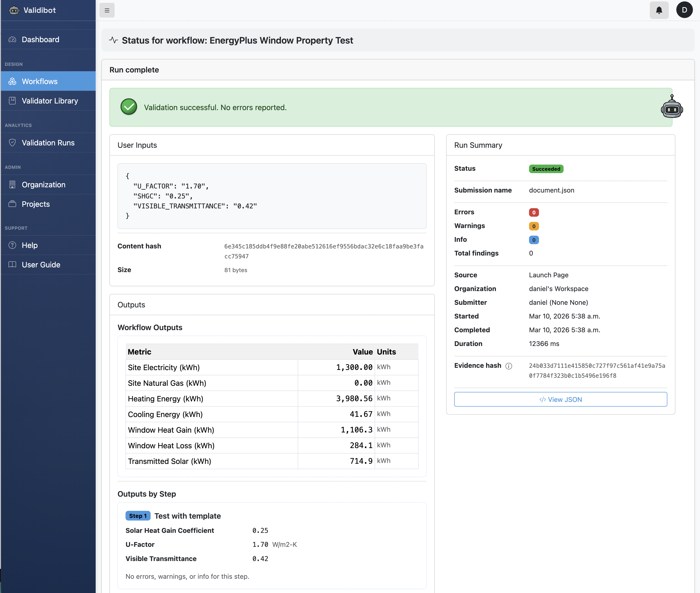Click the View JSON button
Screen dimensions: 700x593
pos(560,399)
